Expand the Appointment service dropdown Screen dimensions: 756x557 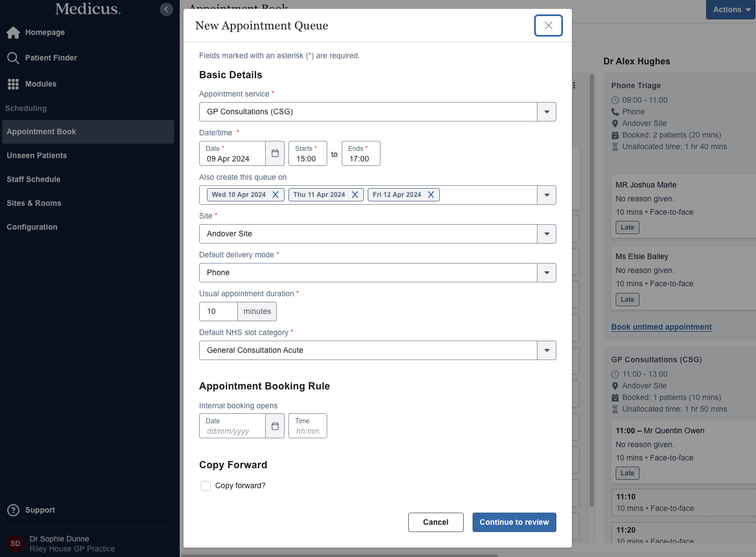[x=546, y=112]
